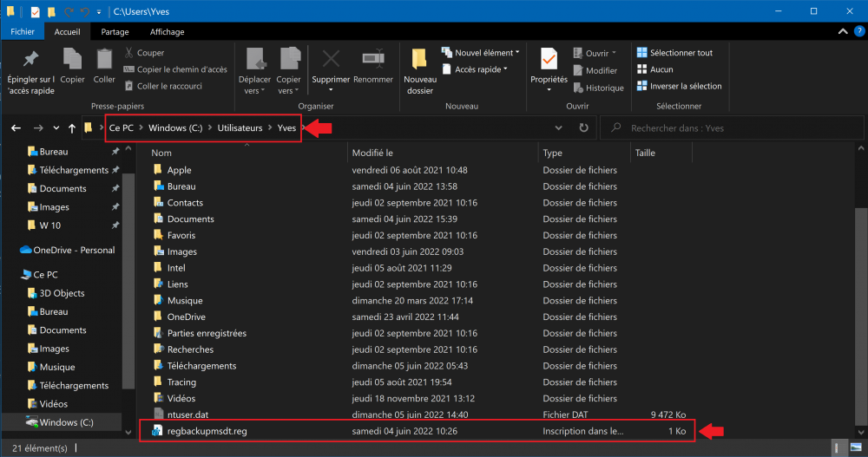Expand the address bar history chevron
Viewport: 868px width, 457px height.
559,128
